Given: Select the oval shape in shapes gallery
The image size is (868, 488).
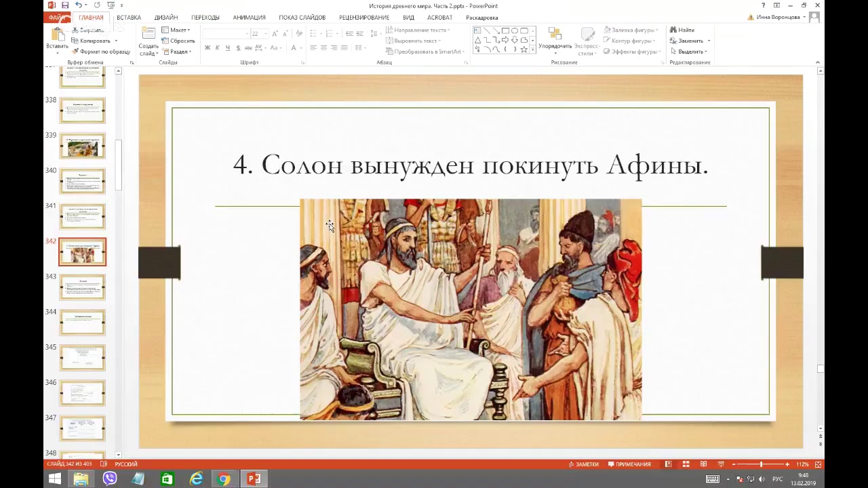Looking at the screenshot, I should [515, 30].
